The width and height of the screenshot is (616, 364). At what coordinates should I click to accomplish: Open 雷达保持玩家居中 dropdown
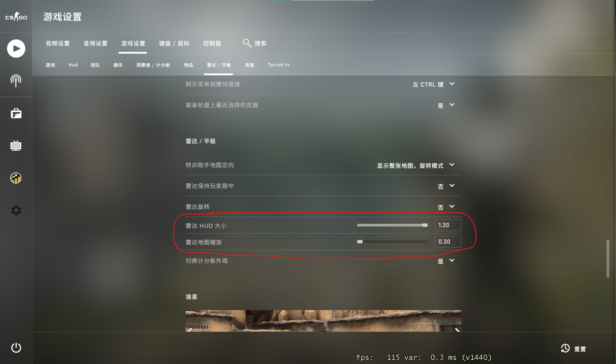pos(446,186)
